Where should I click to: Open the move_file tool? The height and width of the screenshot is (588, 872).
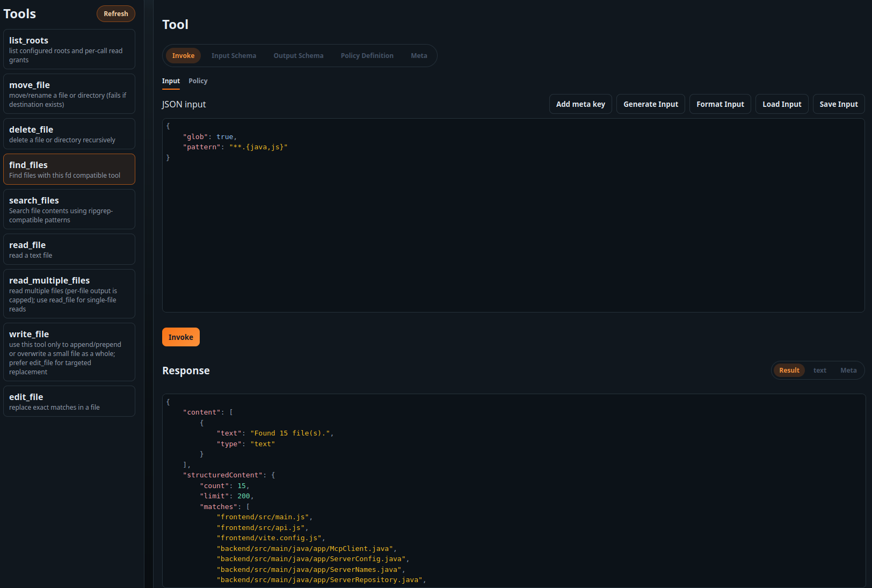(69, 94)
